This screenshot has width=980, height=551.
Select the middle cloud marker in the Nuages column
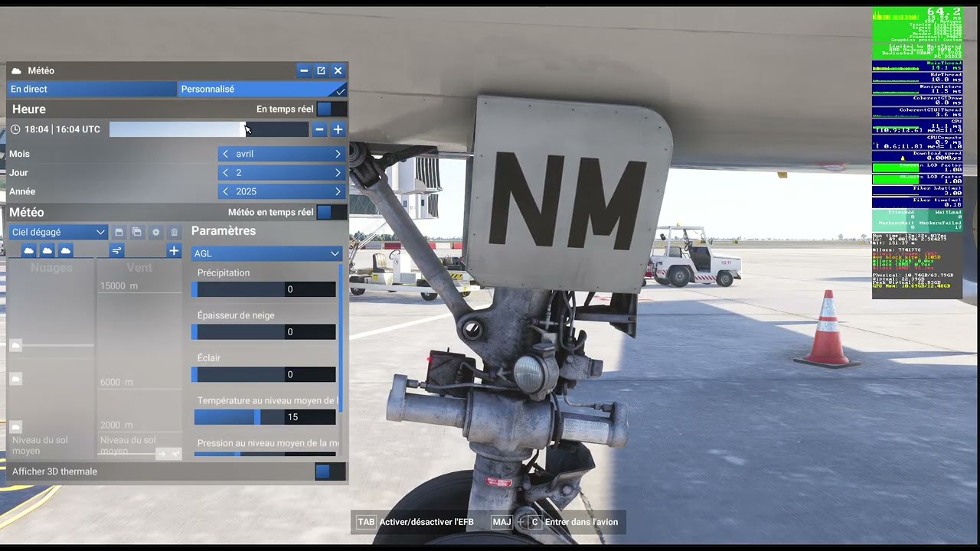coord(15,379)
